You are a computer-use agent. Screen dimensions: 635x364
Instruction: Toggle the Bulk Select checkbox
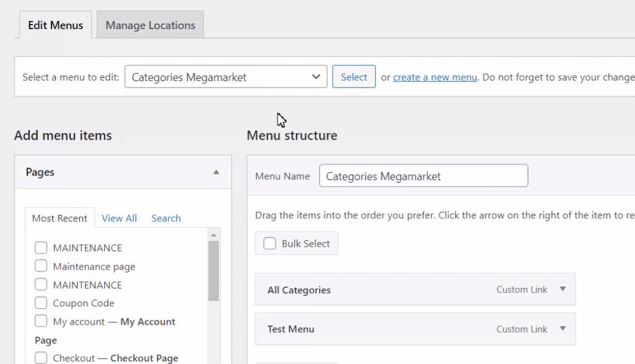point(270,244)
